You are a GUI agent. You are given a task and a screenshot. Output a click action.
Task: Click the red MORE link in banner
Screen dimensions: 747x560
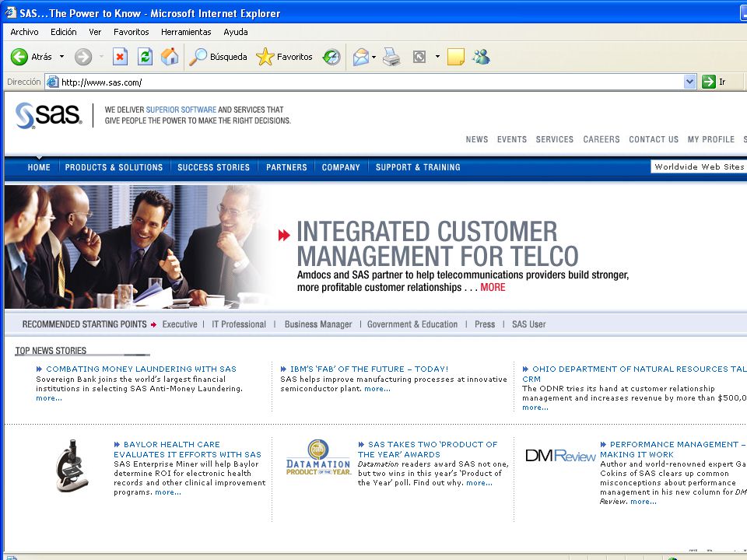(493, 287)
